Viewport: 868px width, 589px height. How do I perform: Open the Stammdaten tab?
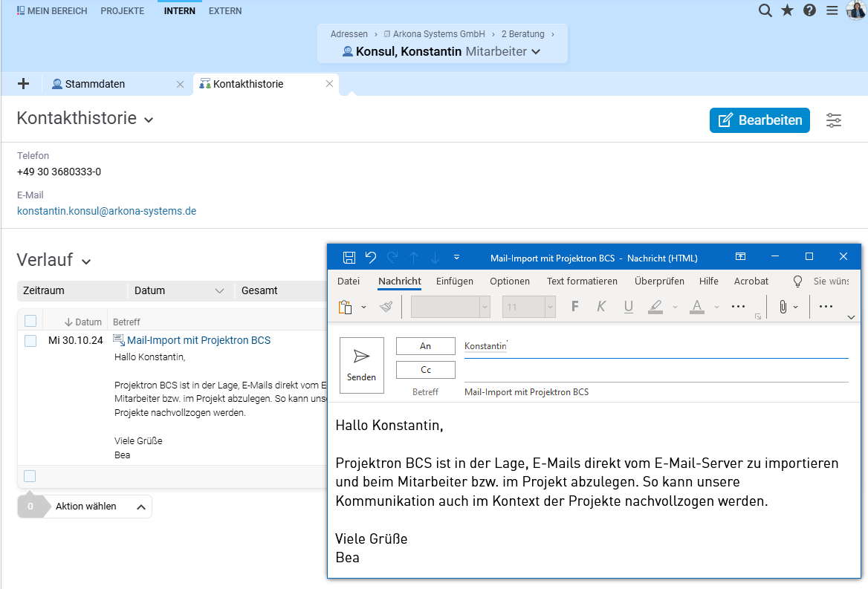pyautogui.click(x=95, y=84)
